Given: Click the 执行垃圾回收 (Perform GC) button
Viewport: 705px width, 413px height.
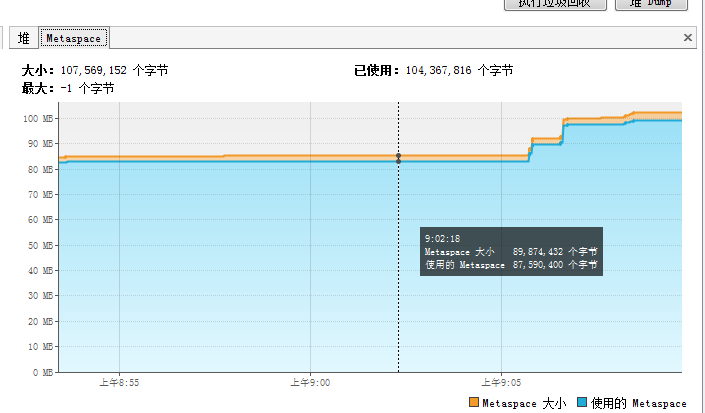Looking at the screenshot, I should tap(555, 4).
